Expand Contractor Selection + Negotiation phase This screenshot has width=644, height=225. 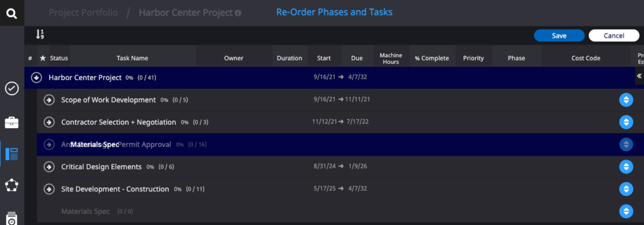tap(49, 122)
